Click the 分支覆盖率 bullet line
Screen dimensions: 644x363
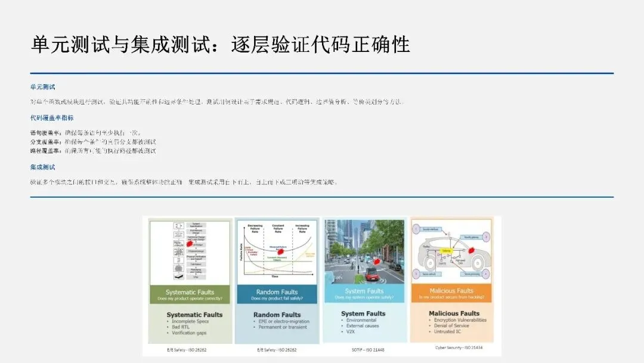pyautogui.click(x=93, y=142)
